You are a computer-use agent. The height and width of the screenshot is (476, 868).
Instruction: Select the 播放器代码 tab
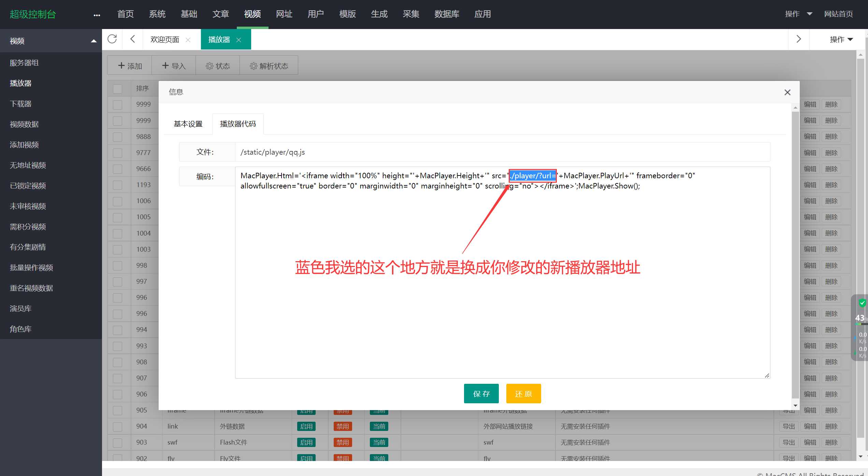pos(238,124)
